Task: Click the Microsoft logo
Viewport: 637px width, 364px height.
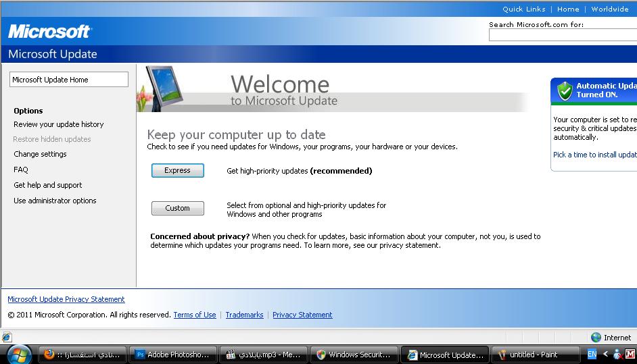Action: [x=49, y=31]
